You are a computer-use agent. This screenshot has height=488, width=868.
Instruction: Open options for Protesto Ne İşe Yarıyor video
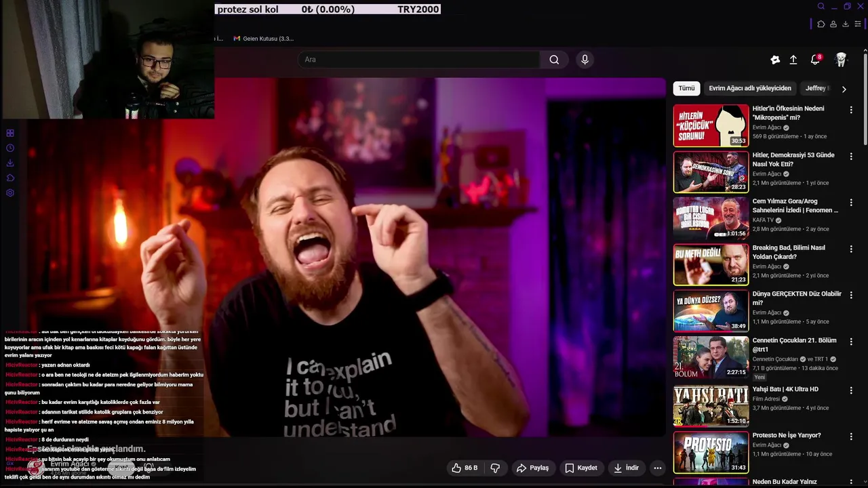(851, 437)
